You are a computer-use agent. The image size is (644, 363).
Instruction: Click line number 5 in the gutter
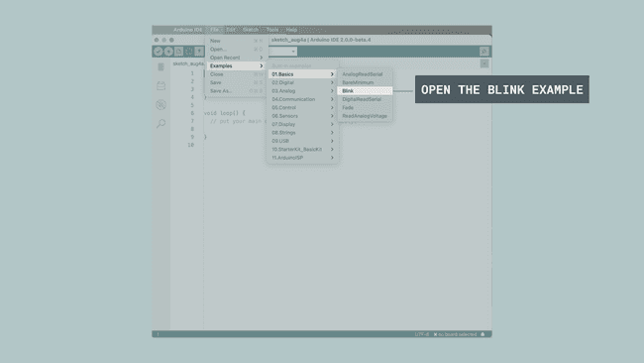(x=192, y=105)
